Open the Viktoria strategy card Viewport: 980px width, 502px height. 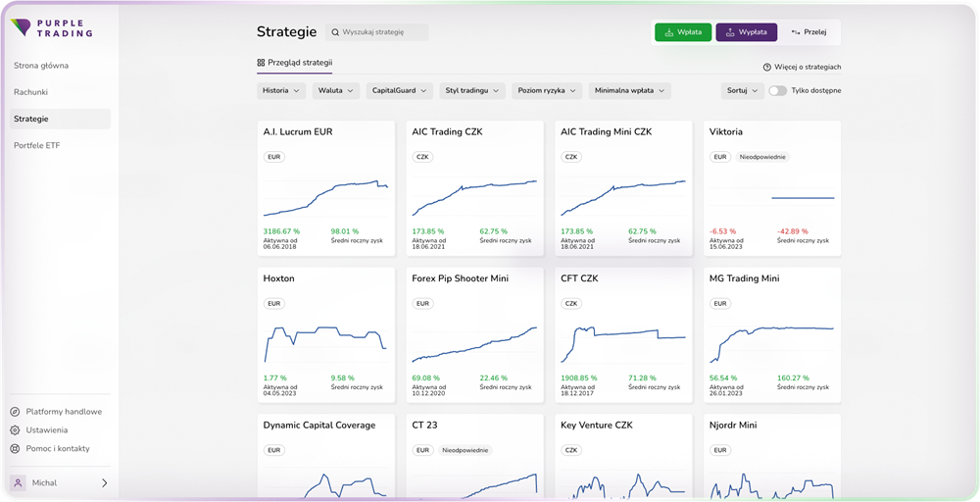772,188
